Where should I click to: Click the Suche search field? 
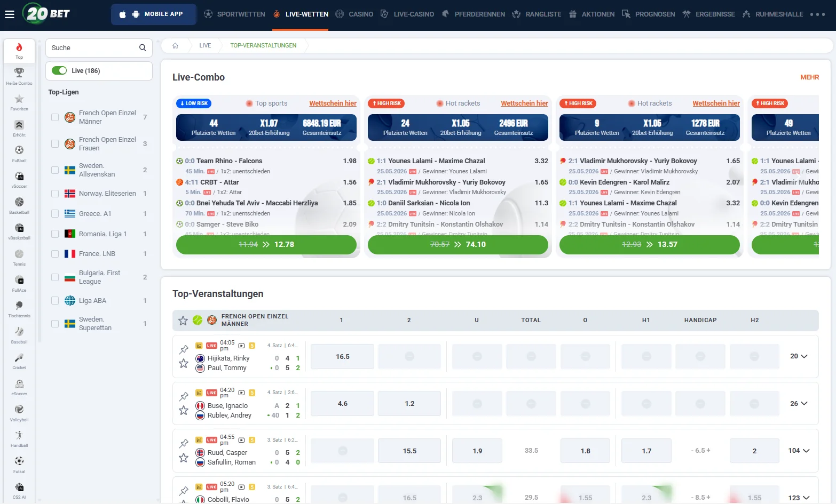[99, 48]
